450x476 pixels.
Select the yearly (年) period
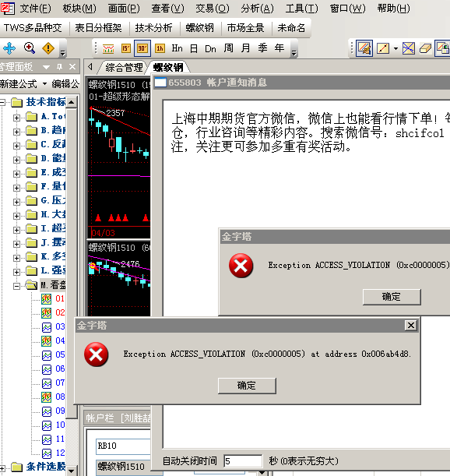pyautogui.click(x=279, y=48)
